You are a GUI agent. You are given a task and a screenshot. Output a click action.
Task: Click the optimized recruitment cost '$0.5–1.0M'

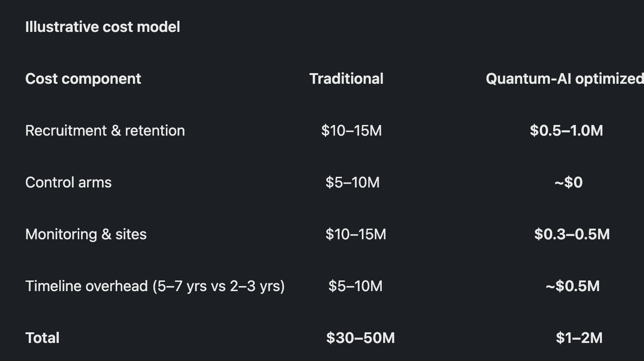(x=566, y=131)
